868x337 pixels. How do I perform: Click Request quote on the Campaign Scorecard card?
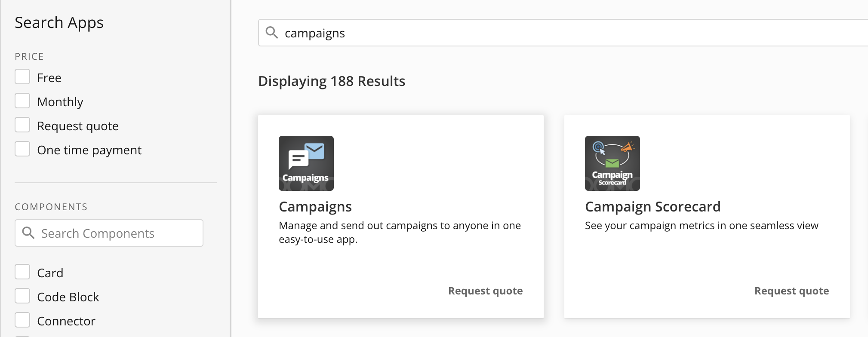[x=791, y=291]
